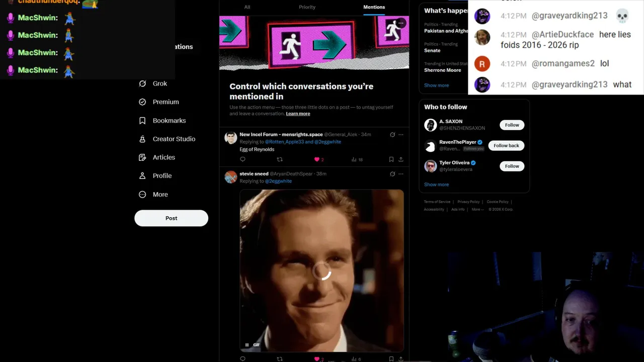
Task: Open the Bookmarks sidebar icon
Action: (x=142, y=121)
